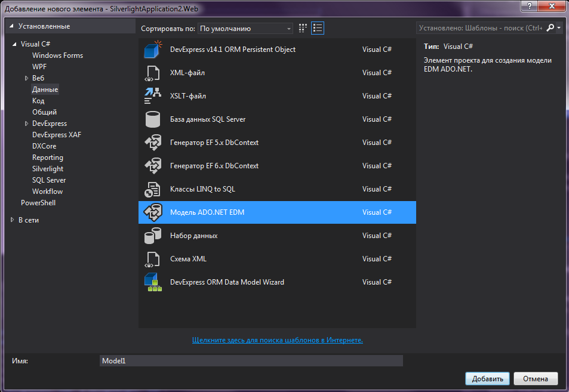This screenshot has width=569, height=392.
Task: Click the Имя name field with Model1
Action: (x=251, y=361)
